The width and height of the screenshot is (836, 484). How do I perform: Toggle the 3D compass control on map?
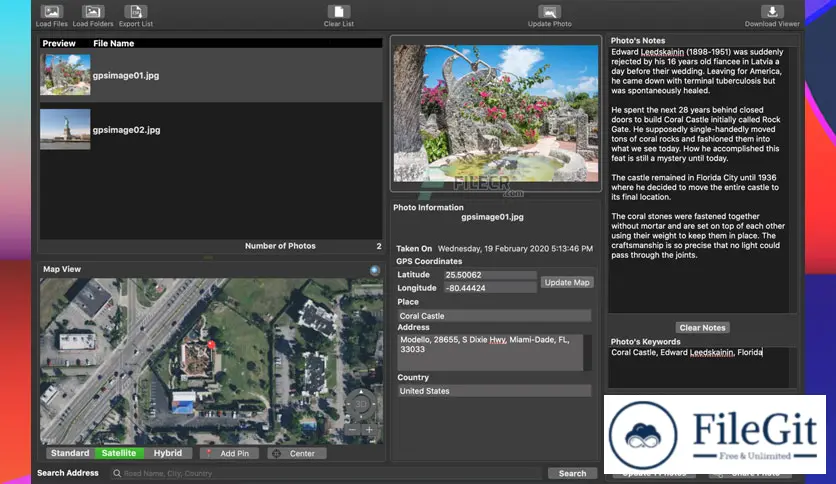[x=361, y=405]
